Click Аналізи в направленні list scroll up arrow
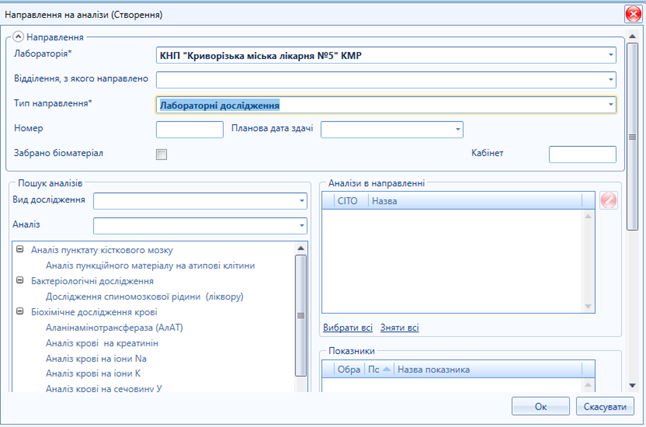Screen dimensions: 646x427 click(x=588, y=216)
